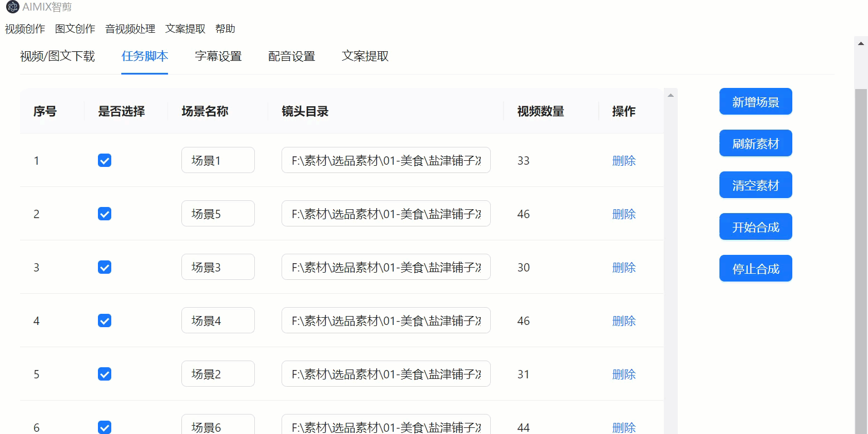This screenshot has width=868, height=434.
Task: Open the 视频创作 menu
Action: [x=25, y=29]
